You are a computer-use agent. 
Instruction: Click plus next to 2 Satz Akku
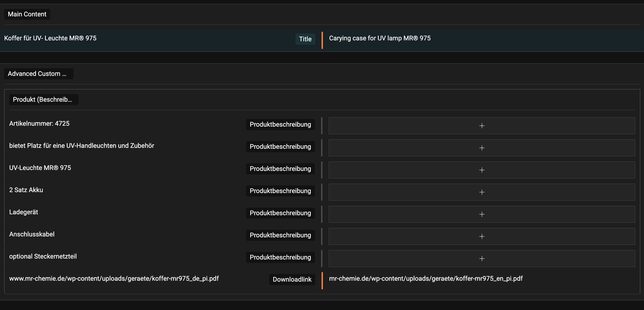pyautogui.click(x=481, y=192)
